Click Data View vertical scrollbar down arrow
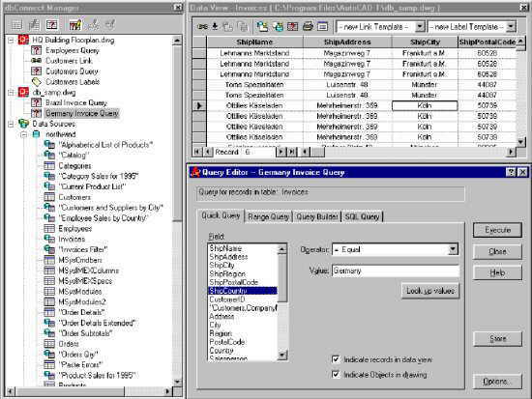This screenshot has width=532, height=399. (x=520, y=141)
